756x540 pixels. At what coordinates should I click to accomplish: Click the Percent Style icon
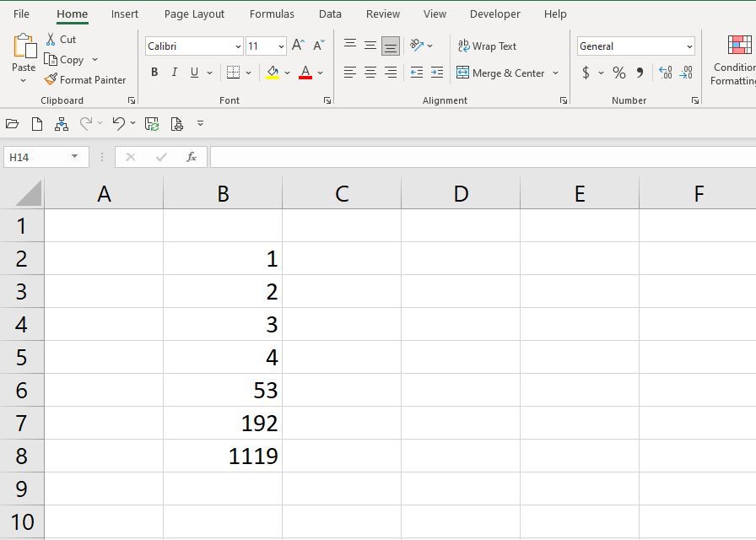(x=618, y=73)
